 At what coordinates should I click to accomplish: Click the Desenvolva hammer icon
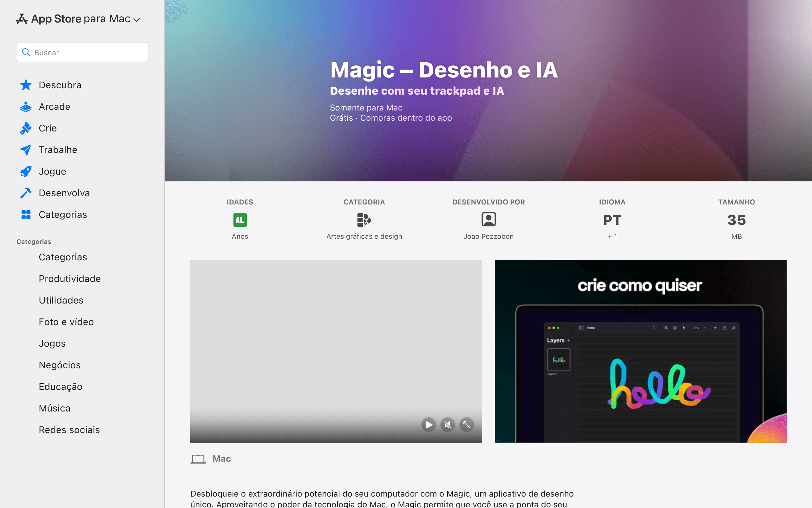pyautogui.click(x=26, y=193)
